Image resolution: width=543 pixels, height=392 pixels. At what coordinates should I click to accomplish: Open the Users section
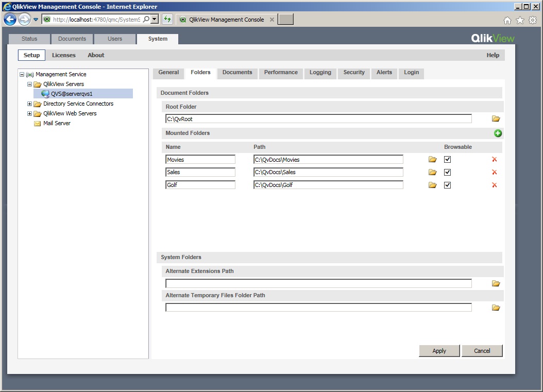114,38
